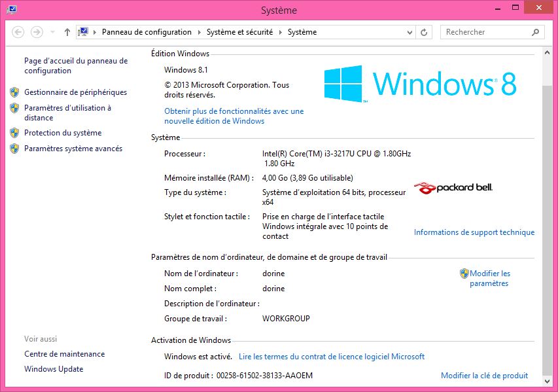Viewport: 558px width, 392px height.
Task: Click Obtenir plus de fonctionnalités link
Action: 234,116
